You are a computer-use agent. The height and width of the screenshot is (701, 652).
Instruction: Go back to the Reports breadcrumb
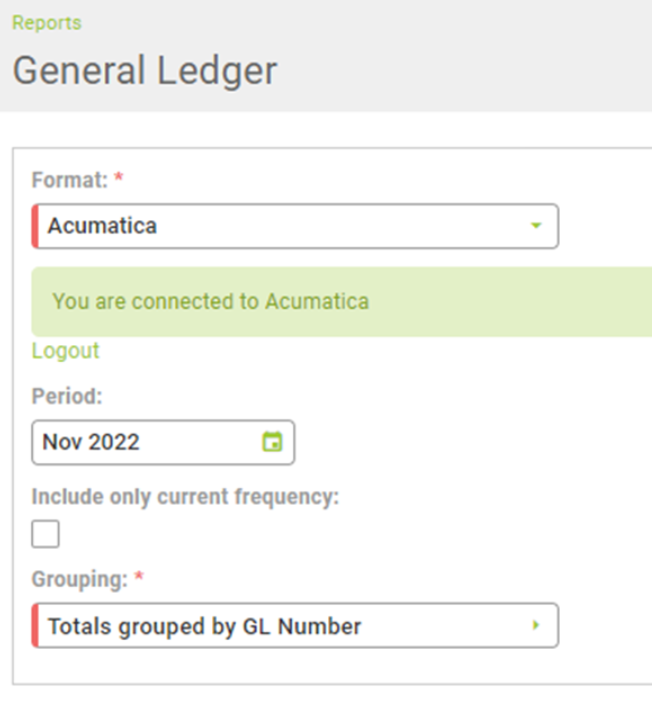(46, 22)
